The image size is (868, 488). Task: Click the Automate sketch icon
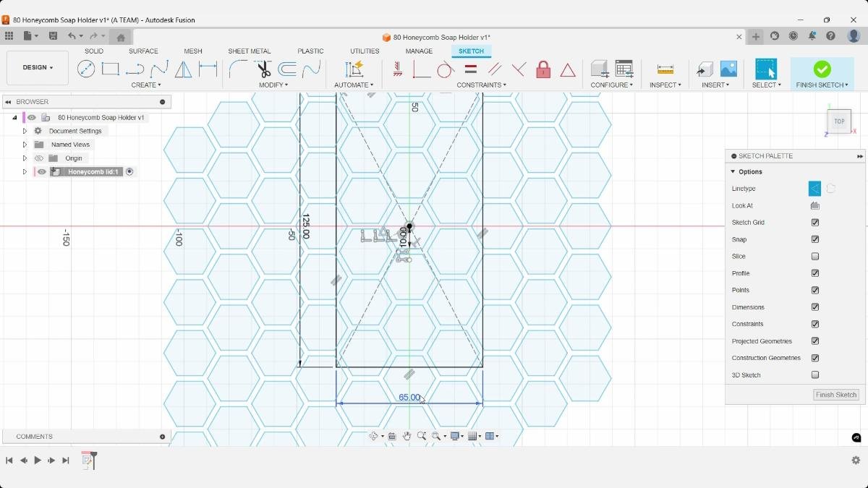pos(354,69)
